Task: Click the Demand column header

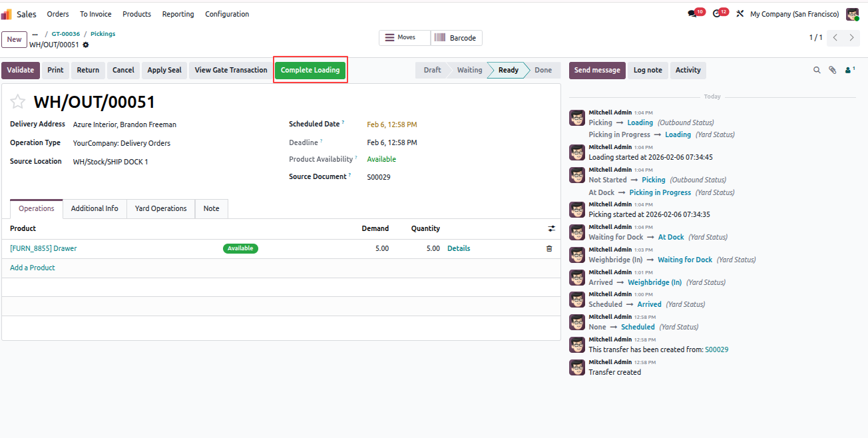Action: [x=375, y=228]
